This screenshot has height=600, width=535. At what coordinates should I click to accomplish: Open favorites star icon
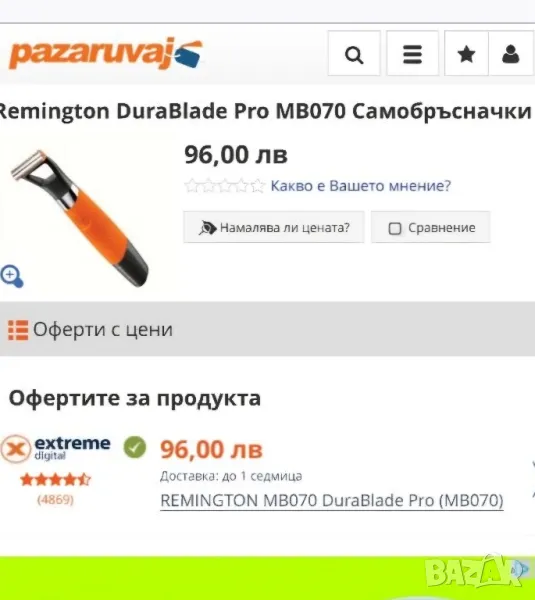click(466, 54)
